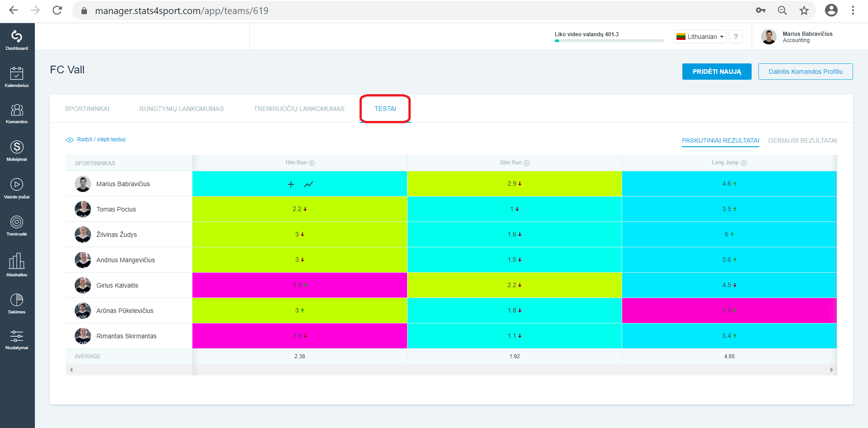Open Kalendorius in the sidebar
868x428 pixels.
pyautogui.click(x=17, y=77)
